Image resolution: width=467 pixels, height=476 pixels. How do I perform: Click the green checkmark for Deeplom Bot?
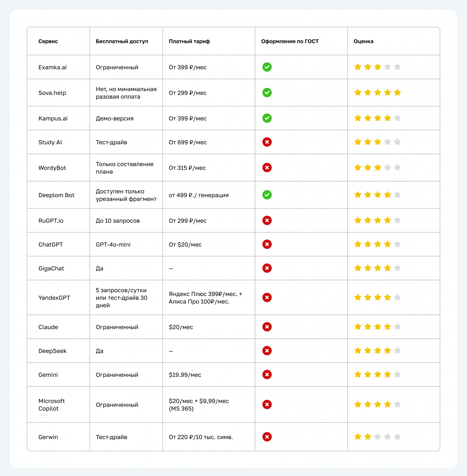point(267,195)
